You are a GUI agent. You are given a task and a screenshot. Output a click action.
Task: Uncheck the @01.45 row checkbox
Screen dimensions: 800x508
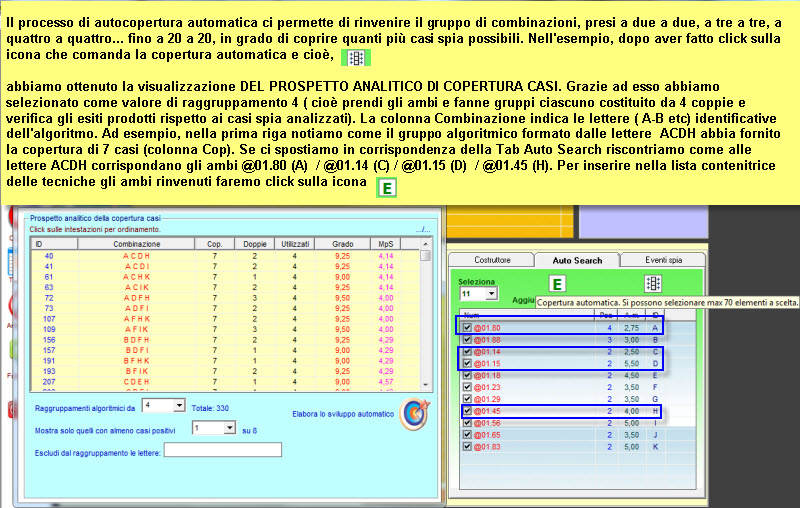tap(467, 411)
